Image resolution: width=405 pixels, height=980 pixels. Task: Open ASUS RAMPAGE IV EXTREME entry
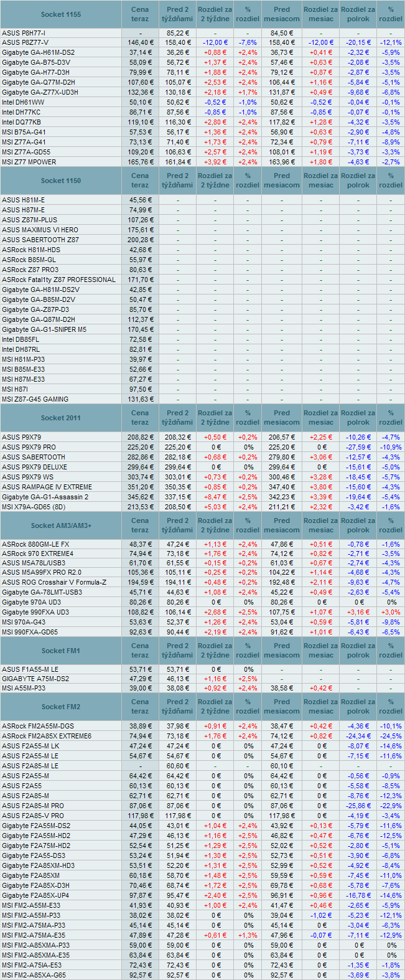pyautogui.click(x=47, y=487)
